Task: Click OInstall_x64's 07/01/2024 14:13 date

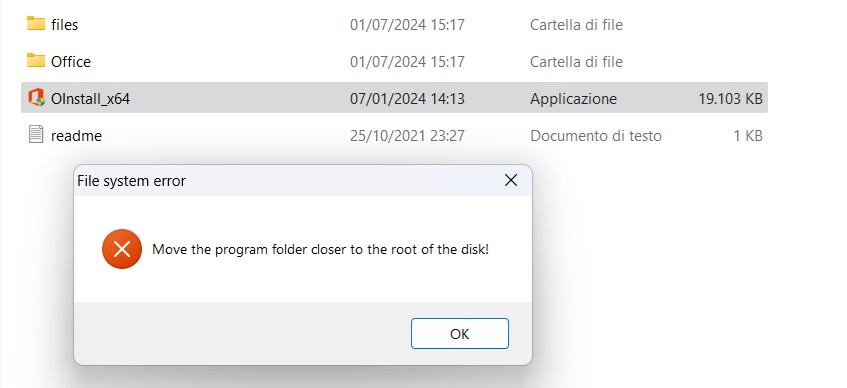Action: [x=407, y=99]
